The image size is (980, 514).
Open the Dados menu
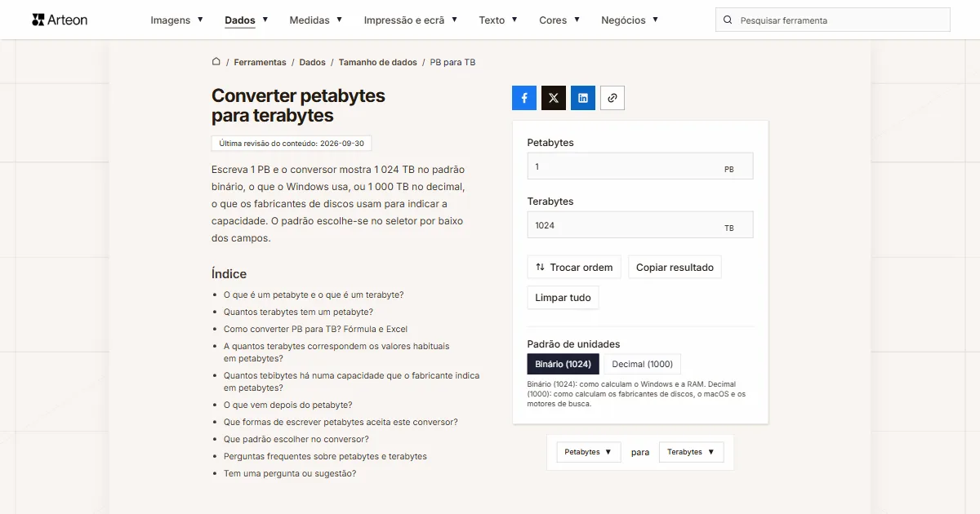247,20
